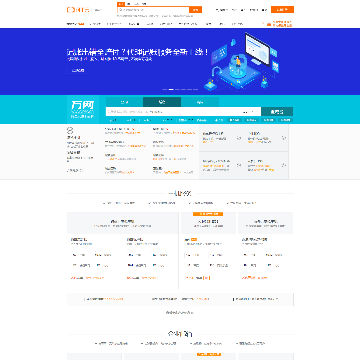Select the third tab above the domain search box
Viewport: 360px width, 360px height.
pos(200,102)
